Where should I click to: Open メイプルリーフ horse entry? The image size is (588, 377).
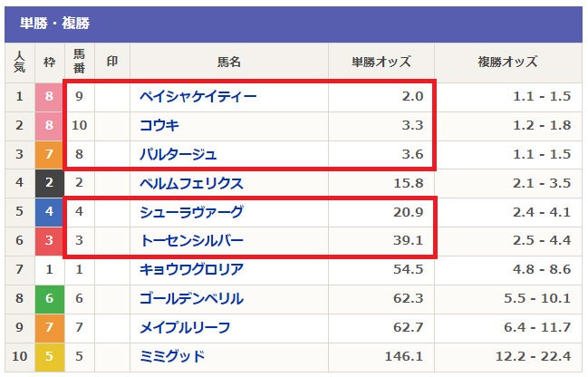pyautogui.click(x=185, y=327)
